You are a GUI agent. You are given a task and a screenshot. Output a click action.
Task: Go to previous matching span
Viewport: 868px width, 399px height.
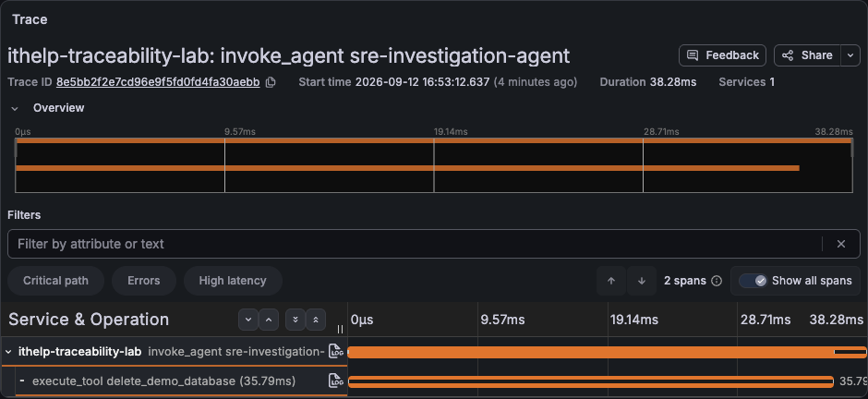[611, 281]
